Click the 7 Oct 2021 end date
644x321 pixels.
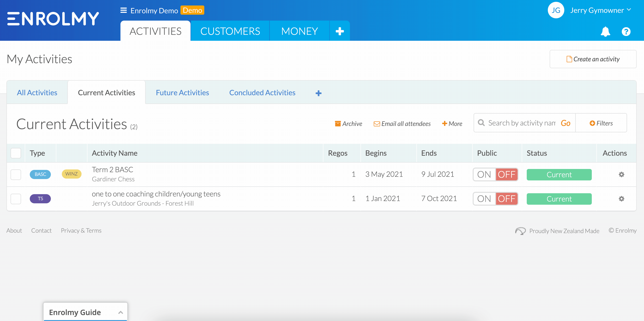coord(439,198)
